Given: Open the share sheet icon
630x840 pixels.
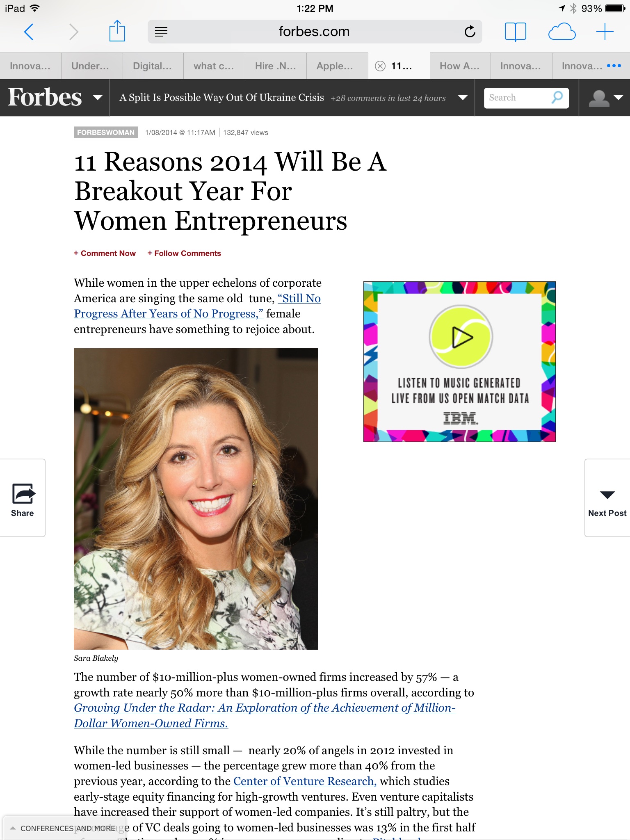Looking at the screenshot, I should [117, 31].
